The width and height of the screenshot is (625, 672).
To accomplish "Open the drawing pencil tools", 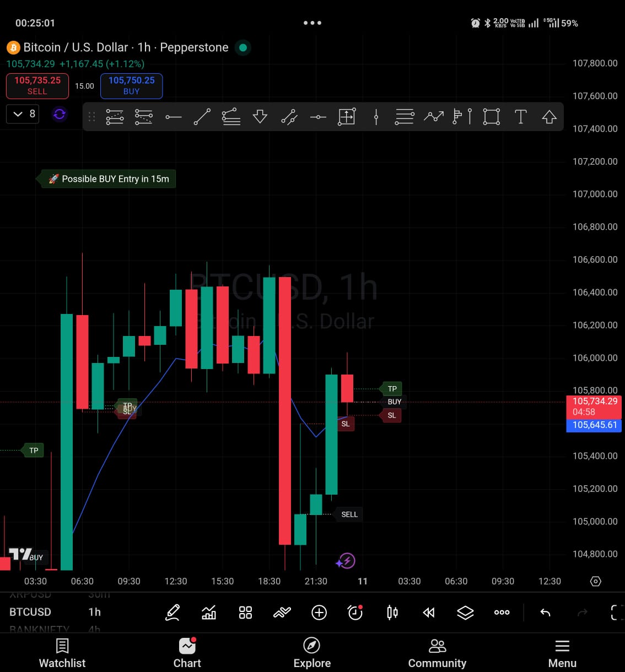I will [x=173, y=612].
